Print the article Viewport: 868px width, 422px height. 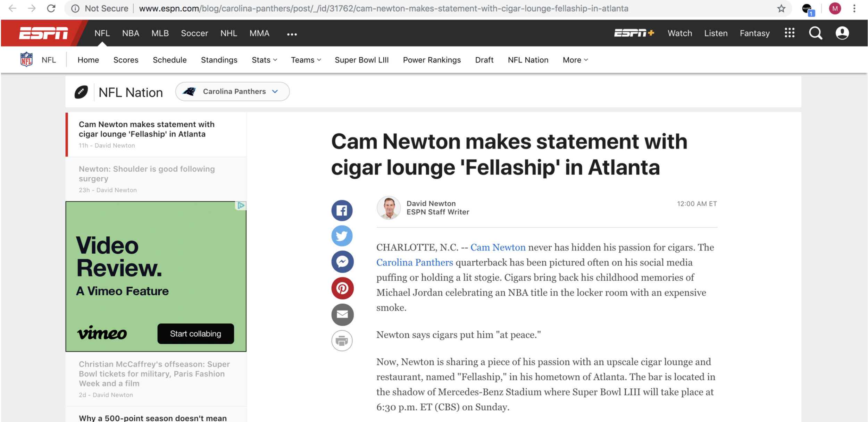click(x=342, y=341)
